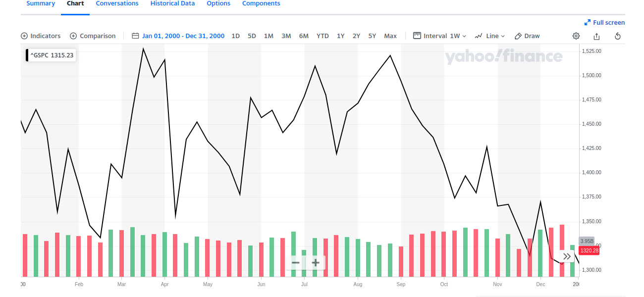Reset chart with the reset icon
644x297 pixels.
[618, 36]
